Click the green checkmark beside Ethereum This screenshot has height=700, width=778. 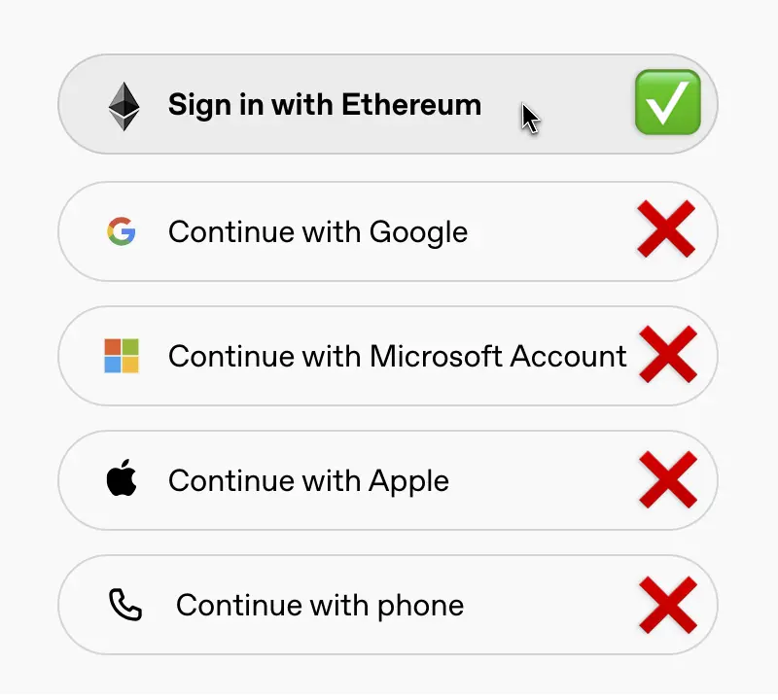pos(668,102)
